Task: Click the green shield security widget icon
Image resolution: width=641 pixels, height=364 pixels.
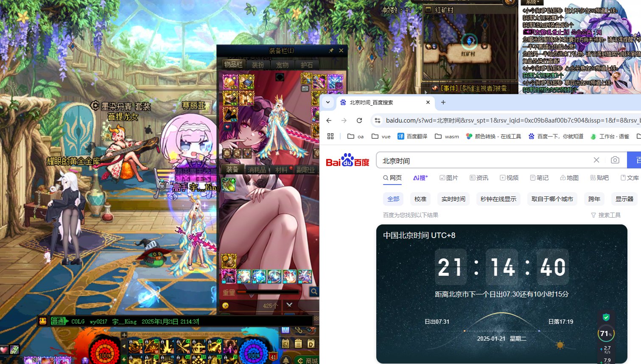Action: coord(606,317)
